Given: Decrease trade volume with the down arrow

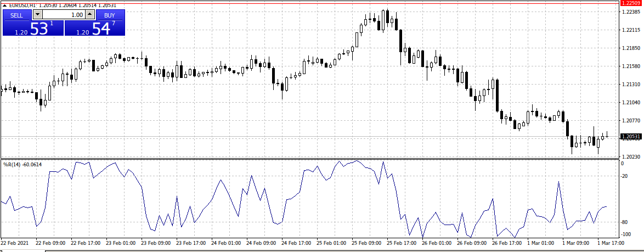Looking at the screenshot, I should click(37, 15).
